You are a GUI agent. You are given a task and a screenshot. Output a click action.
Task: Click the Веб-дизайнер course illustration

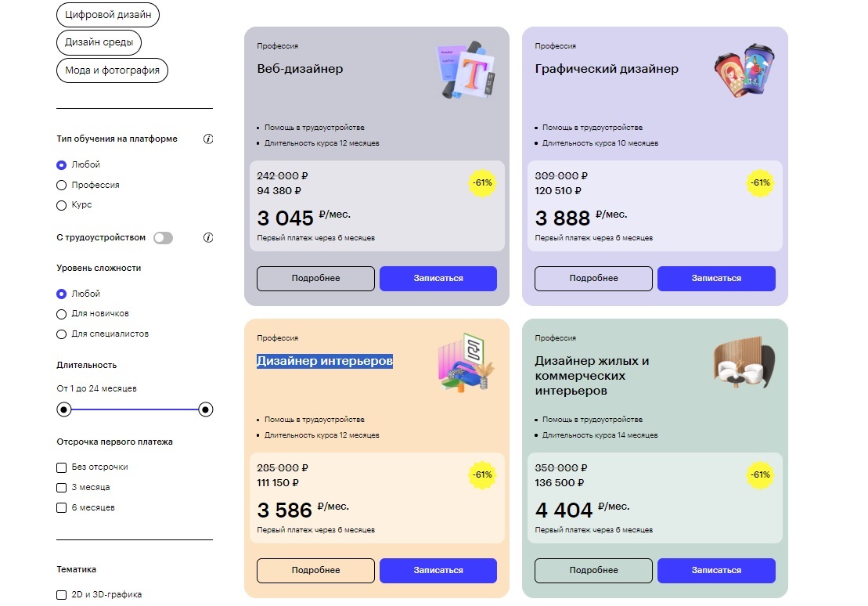[x=466, y=70]
